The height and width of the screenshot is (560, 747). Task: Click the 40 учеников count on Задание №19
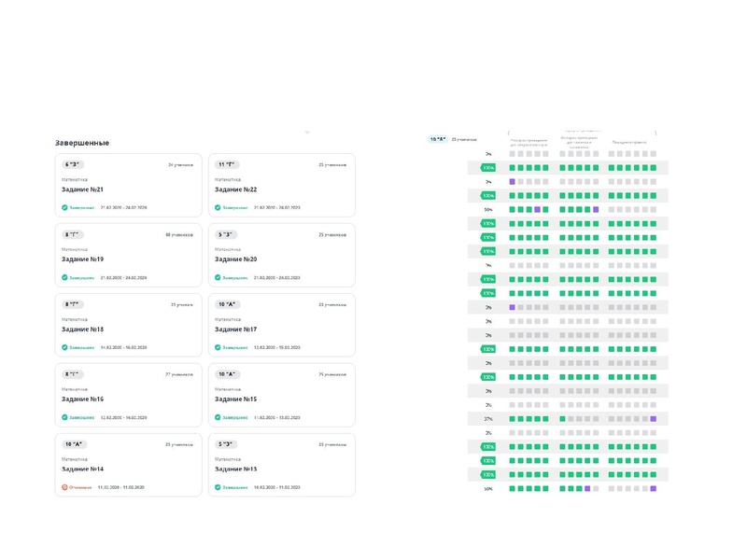pos(180,234)
